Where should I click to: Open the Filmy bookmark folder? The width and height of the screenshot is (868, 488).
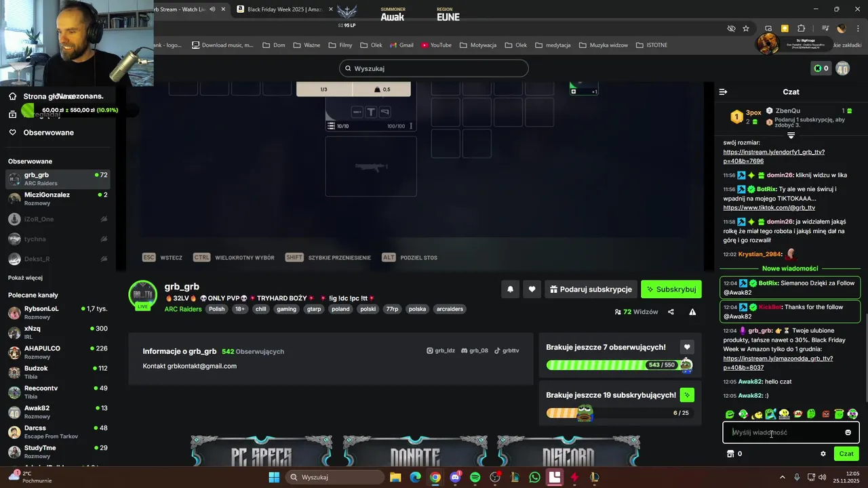pyautogui.click(x=340, y=45)
